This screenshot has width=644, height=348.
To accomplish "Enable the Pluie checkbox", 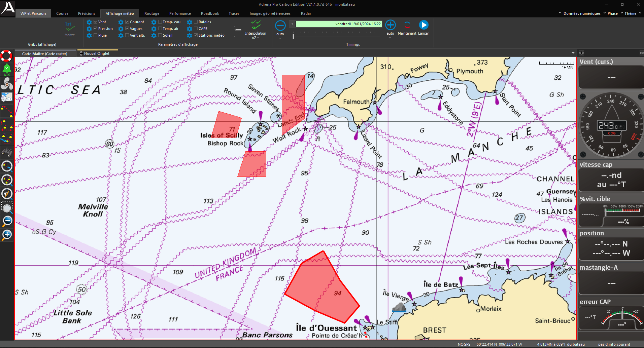I will (96, 35).
